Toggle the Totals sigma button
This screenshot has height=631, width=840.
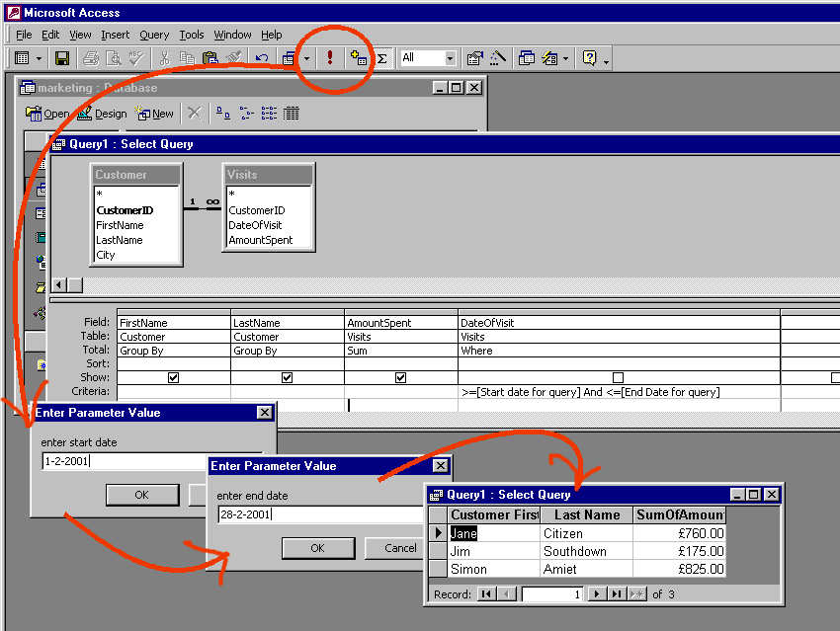click(x=382, y=58)
